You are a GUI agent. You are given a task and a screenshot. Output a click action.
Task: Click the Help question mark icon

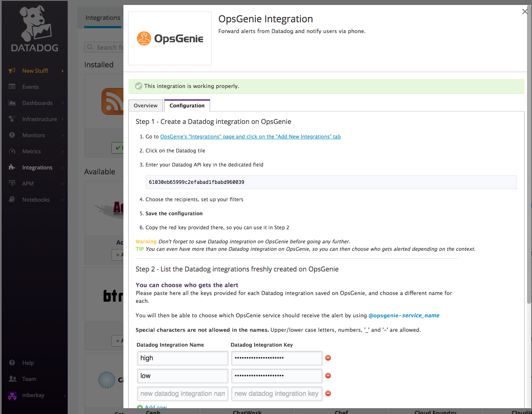point(12,363)
